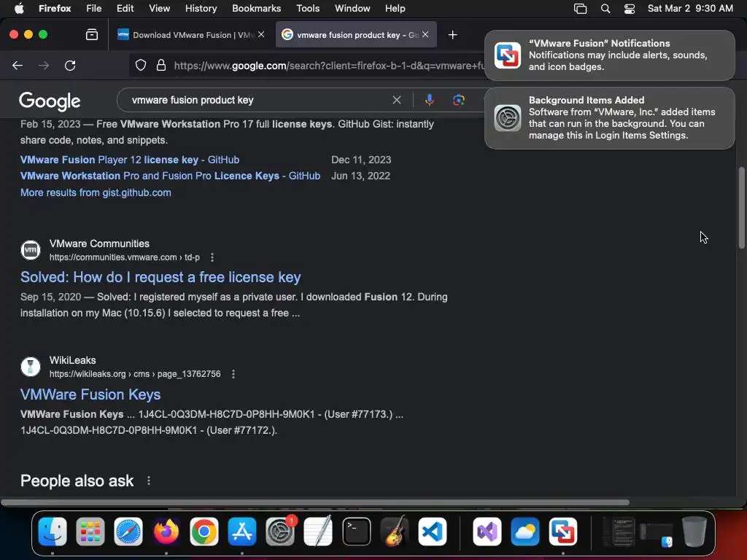Open Control Center in menu bar
Image resolution: width=747 pixels, height=560 pixels.
pos(630,9)
